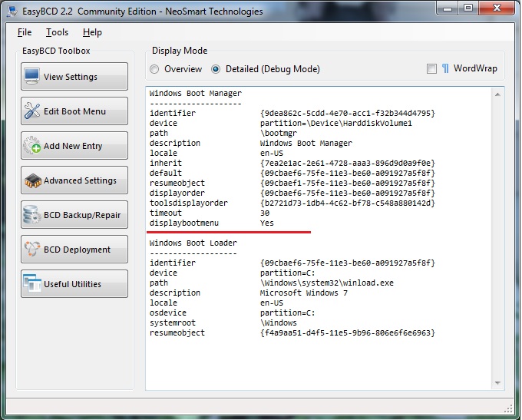Click the EasyBCD app icon in title bar

click(12, 11)
